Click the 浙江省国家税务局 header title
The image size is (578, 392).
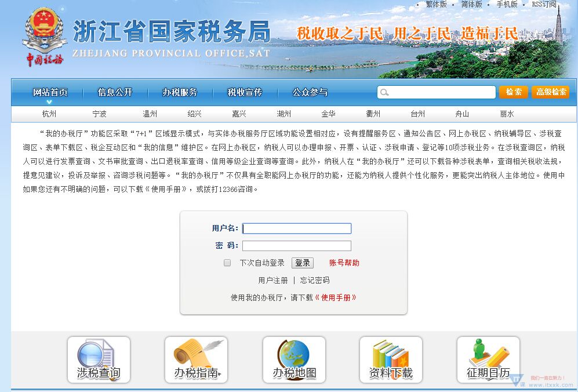pyautogui.click(x=172, y=32)
